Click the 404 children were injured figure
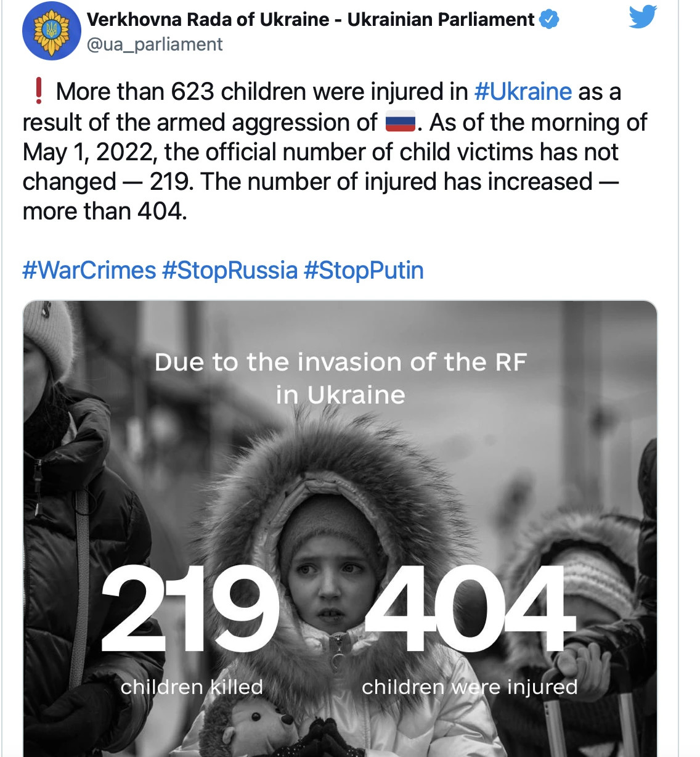 (x=470, y=609)
